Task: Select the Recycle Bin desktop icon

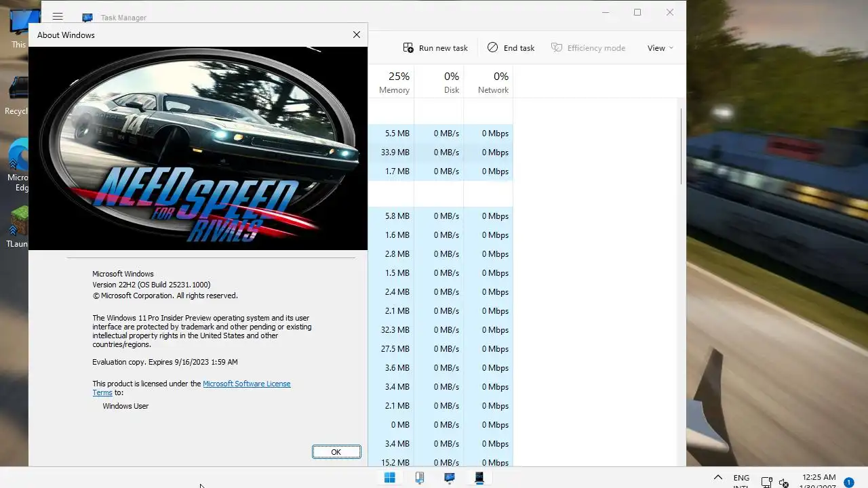Action: 18,96
